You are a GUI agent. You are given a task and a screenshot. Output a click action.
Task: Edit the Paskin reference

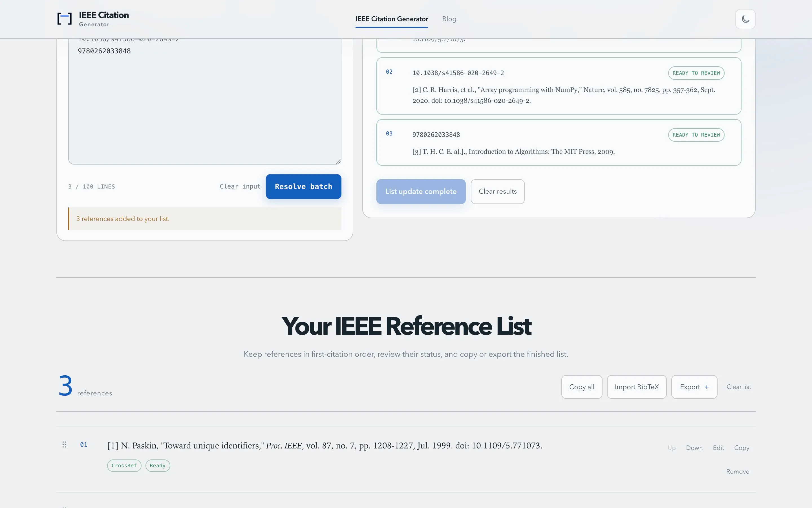(718, 448)
